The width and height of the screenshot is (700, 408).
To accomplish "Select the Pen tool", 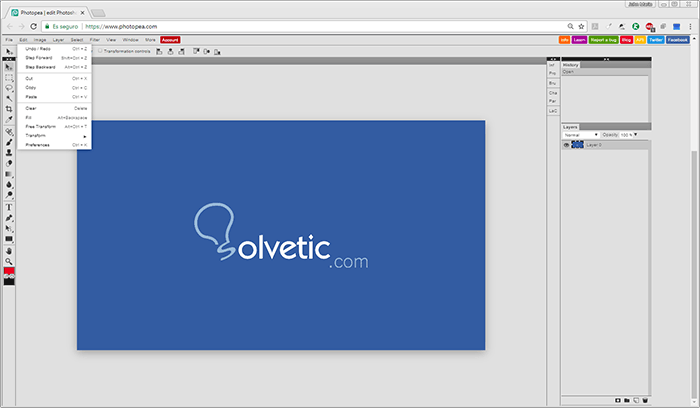I will pyautogui.click(x=9, y=218).
